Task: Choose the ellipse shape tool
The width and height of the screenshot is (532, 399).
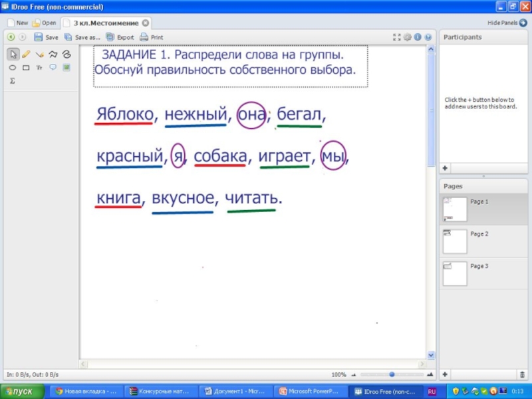Action: (x=13, y=68)
